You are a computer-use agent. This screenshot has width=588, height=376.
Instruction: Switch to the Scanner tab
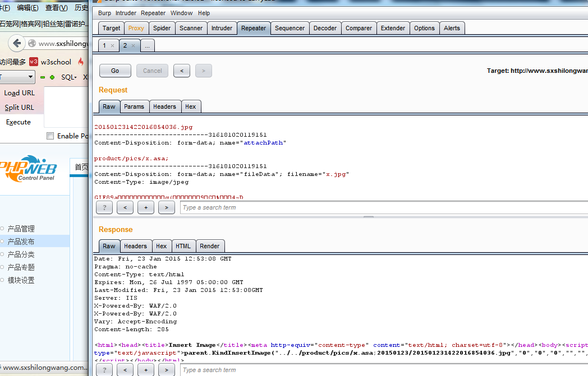[x=191, y=28]
